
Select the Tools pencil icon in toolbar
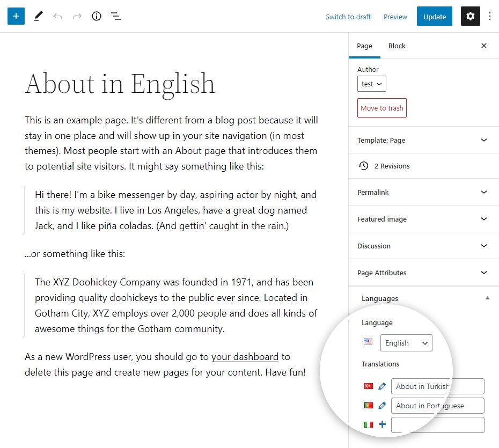pyautogui.click(x=38, y=16)
